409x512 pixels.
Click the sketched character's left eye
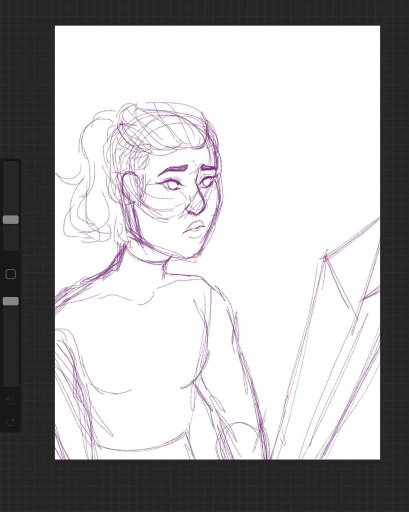pyautogui.click(x=171, y=184)
